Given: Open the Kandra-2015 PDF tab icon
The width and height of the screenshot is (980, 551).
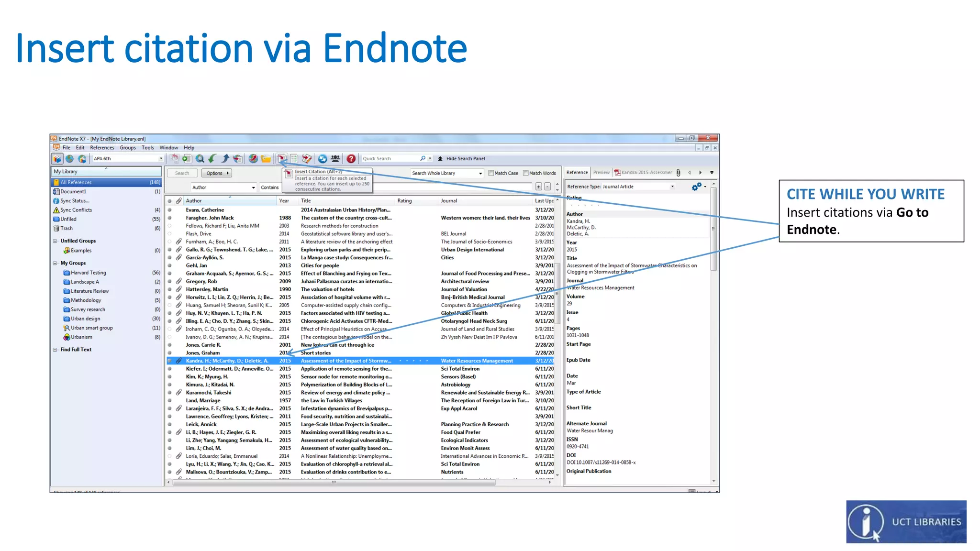Looking at the screenshot, I should click(618, 173).
